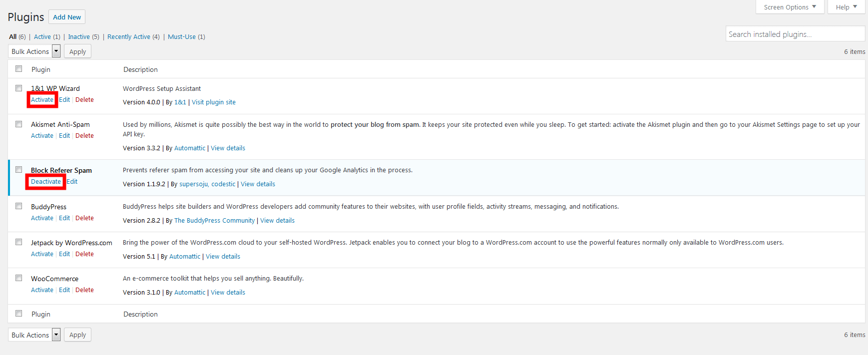This screenshot has width=868, height=355.
Task: Check the BuddyPress plugin checkbox
Action: (x=19, y=206)
